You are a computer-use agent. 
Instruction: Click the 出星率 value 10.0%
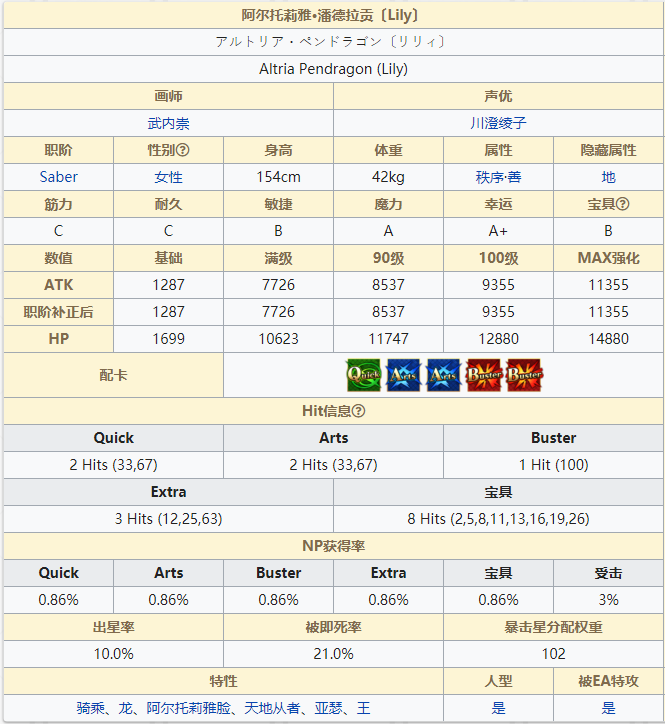[114, 654]
